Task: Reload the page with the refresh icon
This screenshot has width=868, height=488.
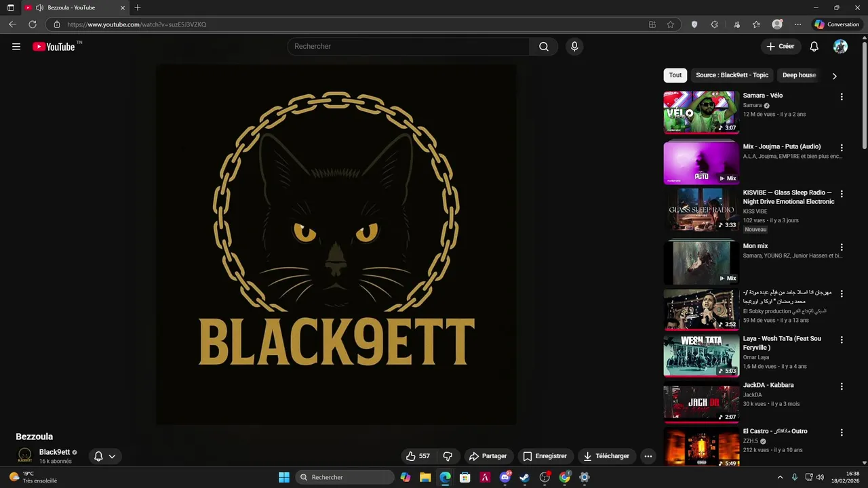Action: 32,24
